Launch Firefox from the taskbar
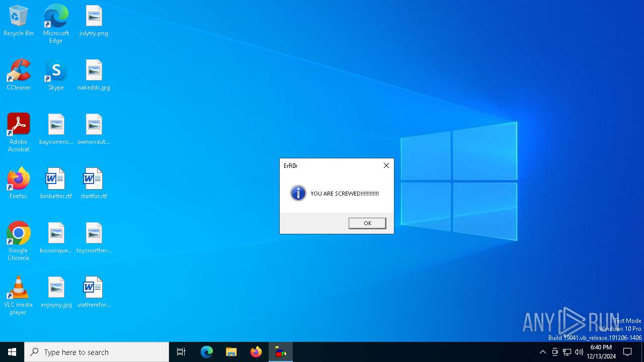The height and width of the screenshot is (362, 644). tap(256, 352)
